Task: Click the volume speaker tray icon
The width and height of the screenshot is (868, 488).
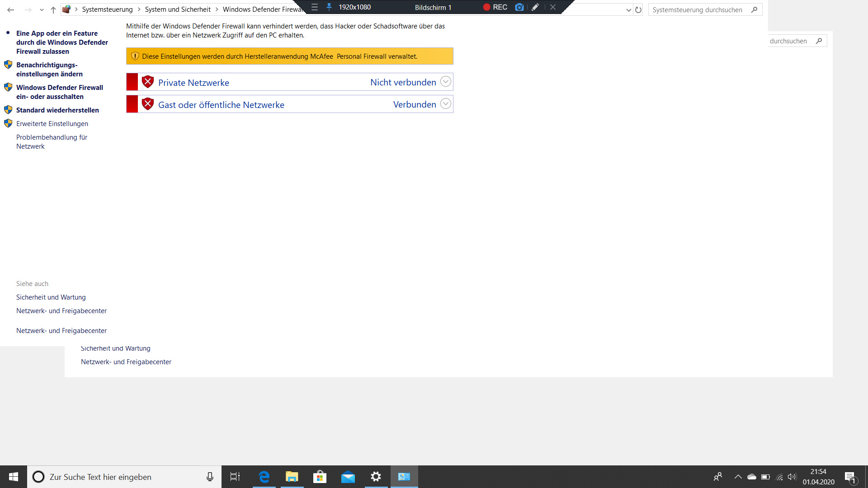Action: click(792, 477)
